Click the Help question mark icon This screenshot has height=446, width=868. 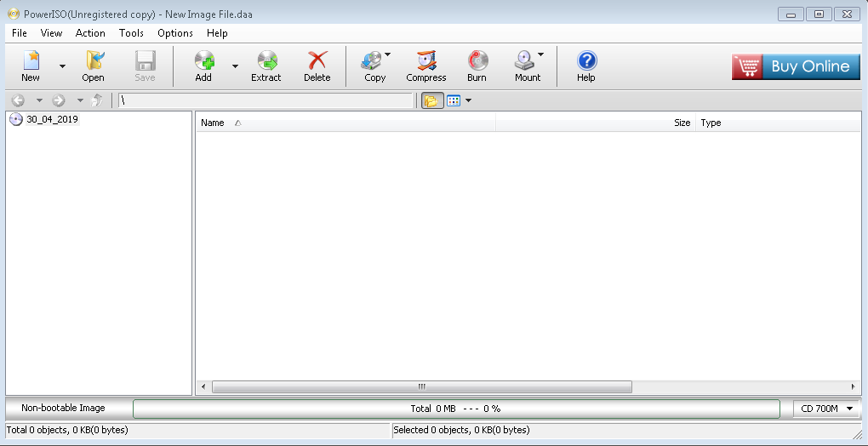click(x=586, y=61)
